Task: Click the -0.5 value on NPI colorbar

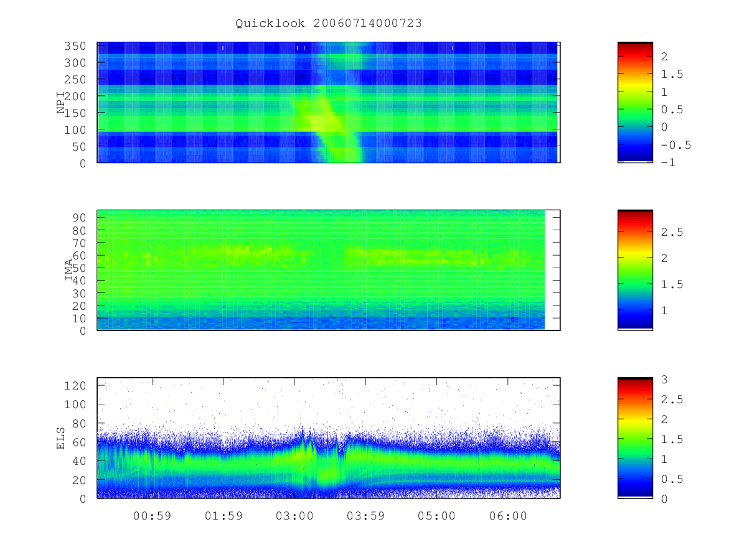Action: (x=675, y=145)
